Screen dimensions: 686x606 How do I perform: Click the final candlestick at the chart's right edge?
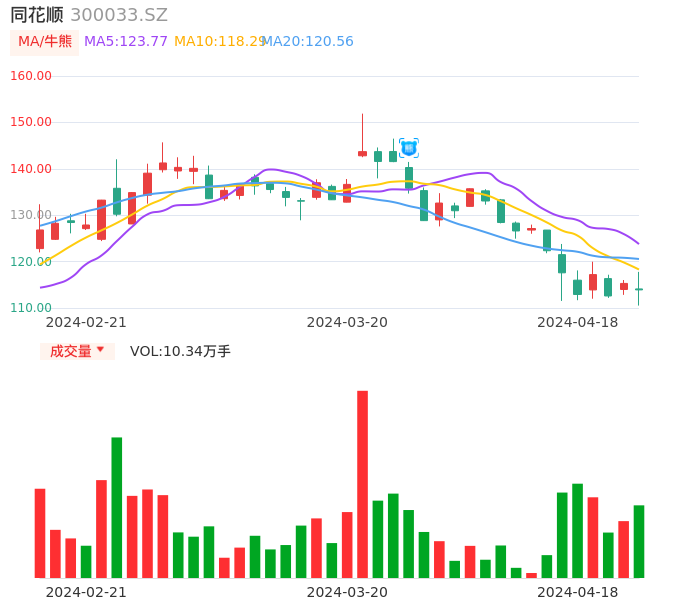tap(639, 289)
